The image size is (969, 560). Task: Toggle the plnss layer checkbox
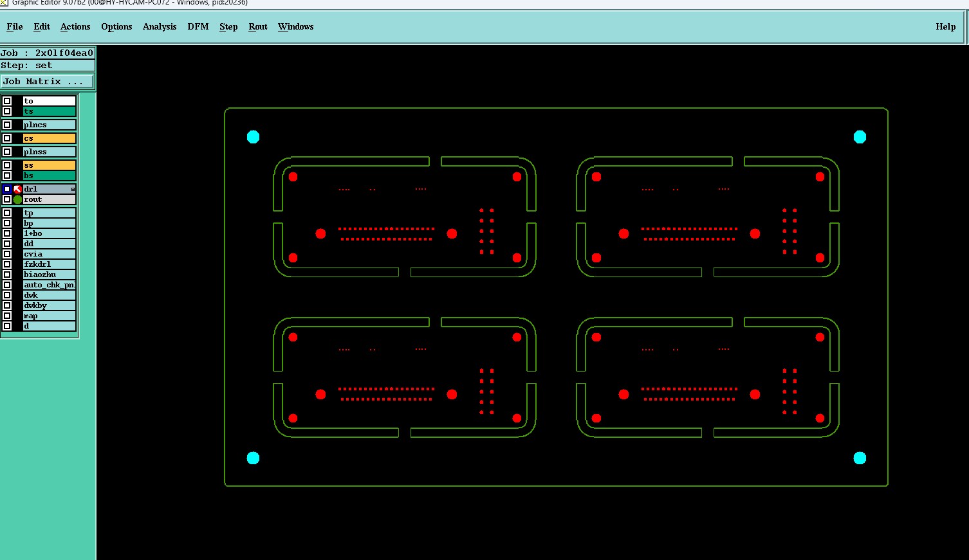(x=7, y=152)
